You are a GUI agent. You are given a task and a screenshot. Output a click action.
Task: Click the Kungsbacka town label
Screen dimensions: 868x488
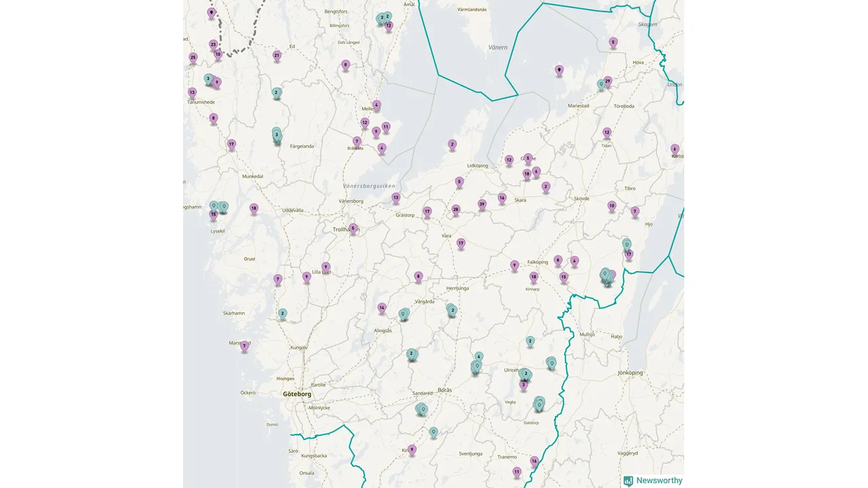point(313,455)
